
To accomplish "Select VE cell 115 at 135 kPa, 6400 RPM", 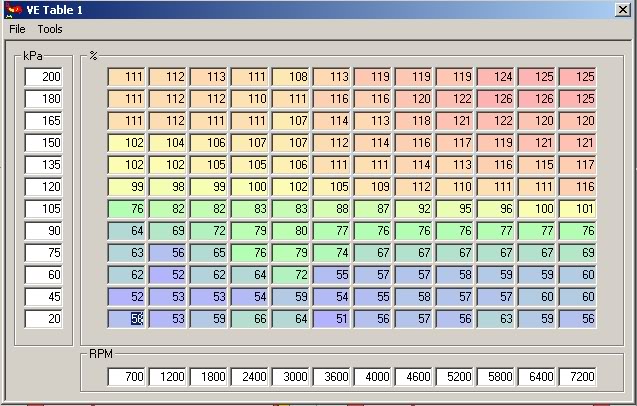I will click(537, 165).
